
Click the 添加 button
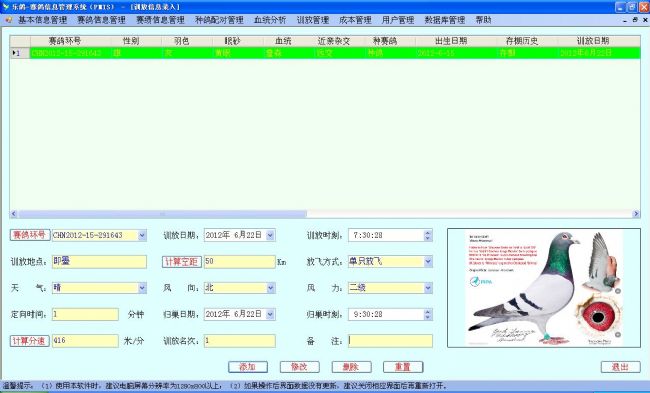coord(247,367)
